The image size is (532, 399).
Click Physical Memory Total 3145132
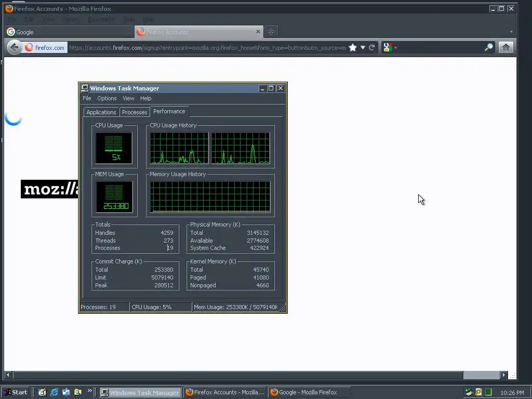pos(258,233)
